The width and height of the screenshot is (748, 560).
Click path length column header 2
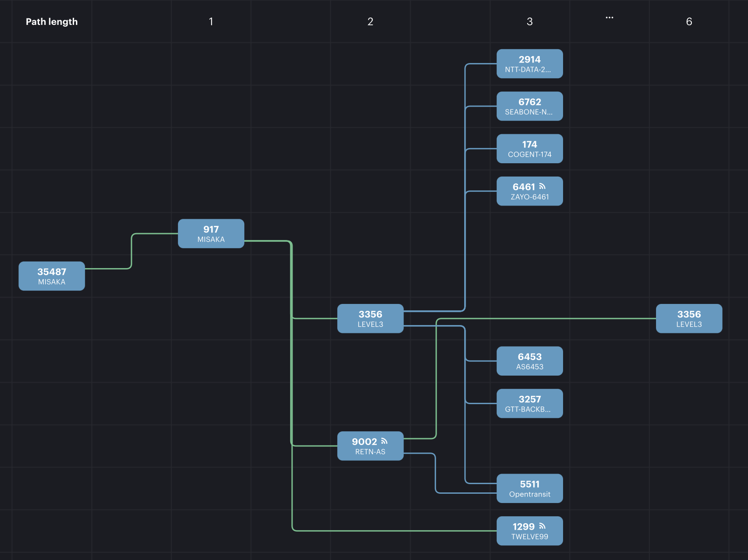(x=370, y=22)
